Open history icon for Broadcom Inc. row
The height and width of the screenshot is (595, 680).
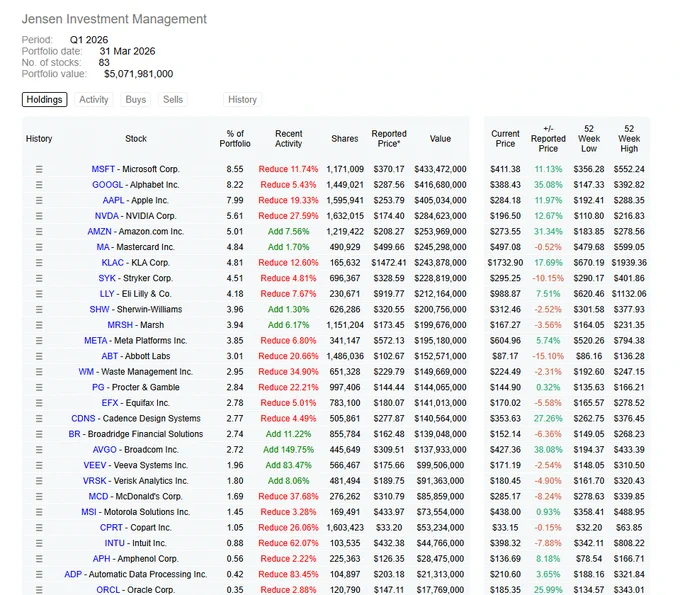pyautogui.click(x=39, y=450)
